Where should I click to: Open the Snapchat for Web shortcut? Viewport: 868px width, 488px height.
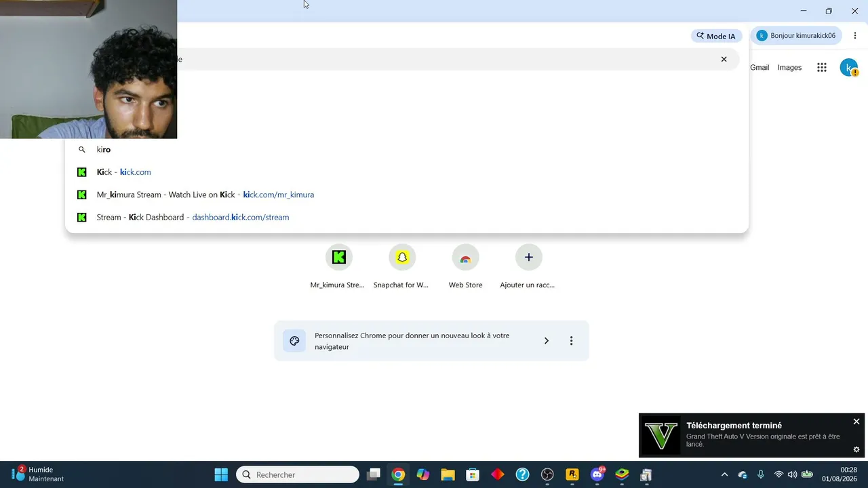tap(401, 267)
